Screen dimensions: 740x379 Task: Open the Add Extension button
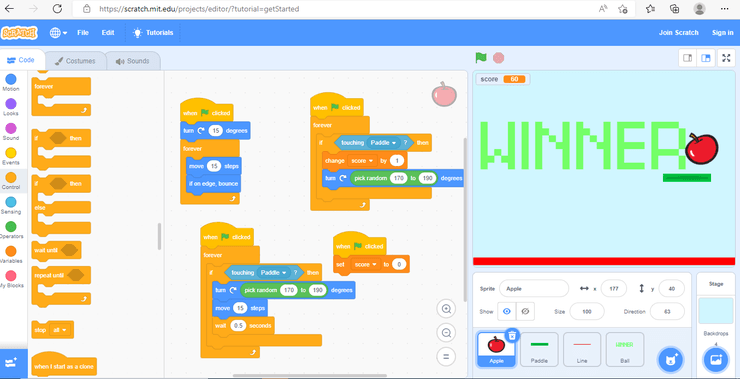click(x=11, y=363)
